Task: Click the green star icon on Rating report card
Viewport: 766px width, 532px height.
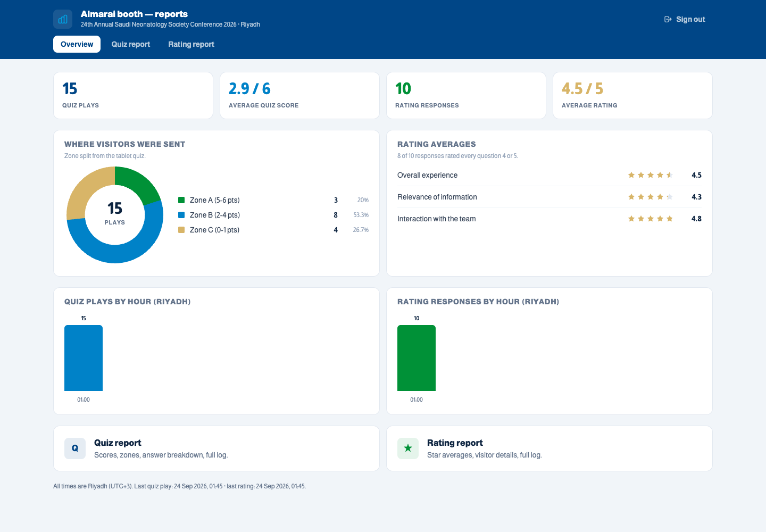Action: [x=408, y=448]
